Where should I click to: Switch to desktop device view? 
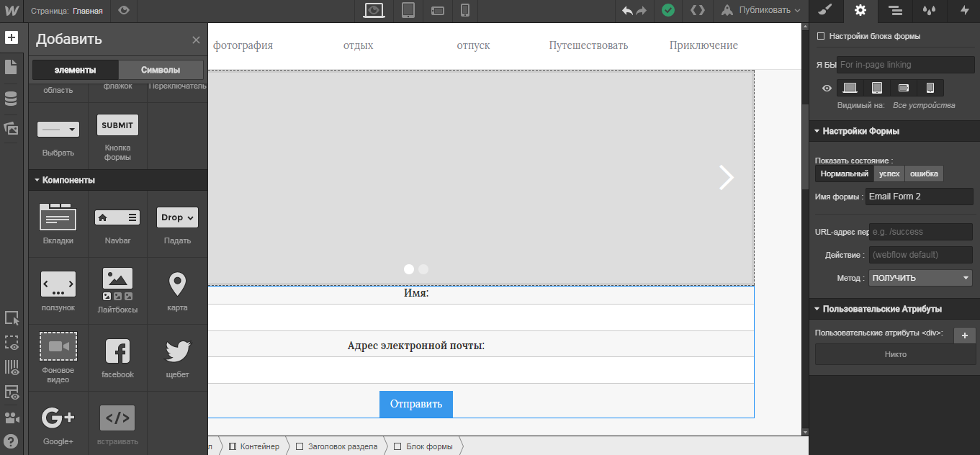click(x=374, y=10)
